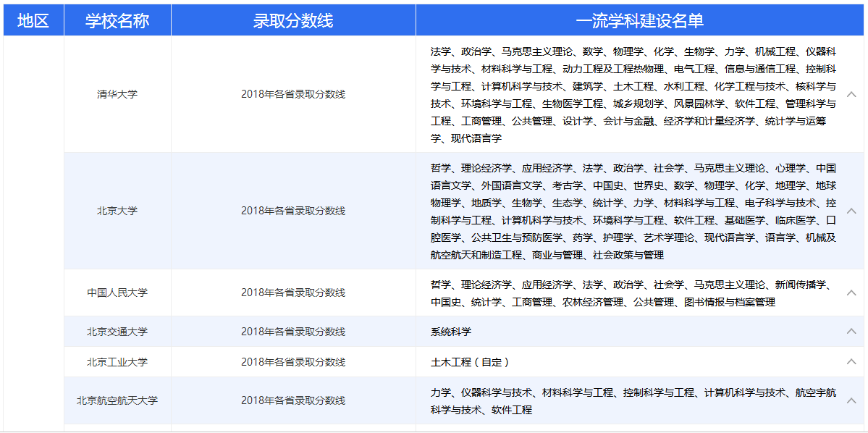Open 中国人民大学 2018年各省录取分数线 link
This screenshot has height=433, width=868.
pyautogui.click(x=293, y=293)
